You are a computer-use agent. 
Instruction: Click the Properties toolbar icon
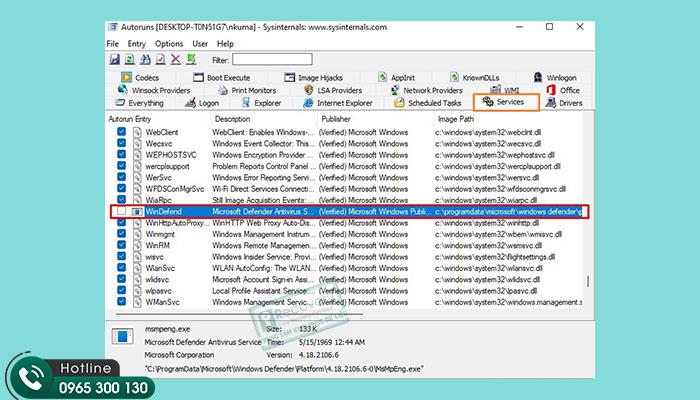click(x=160, y=59)
